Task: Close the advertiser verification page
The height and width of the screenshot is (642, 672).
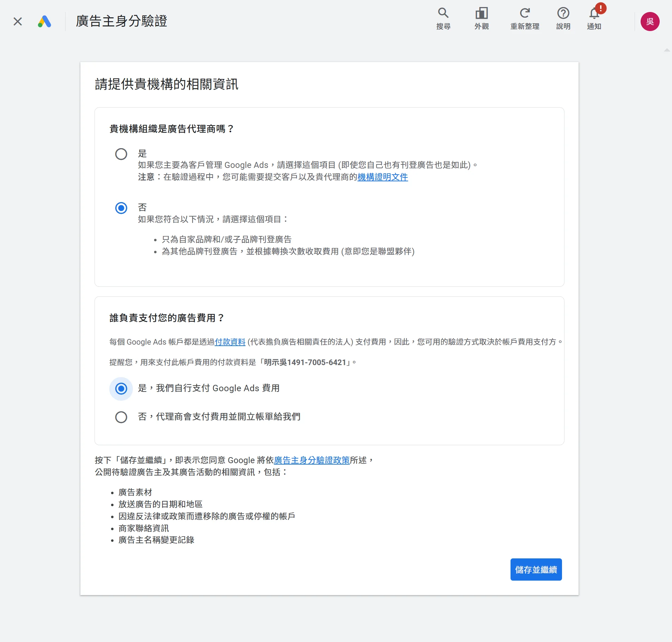Action: click(18, 22)
